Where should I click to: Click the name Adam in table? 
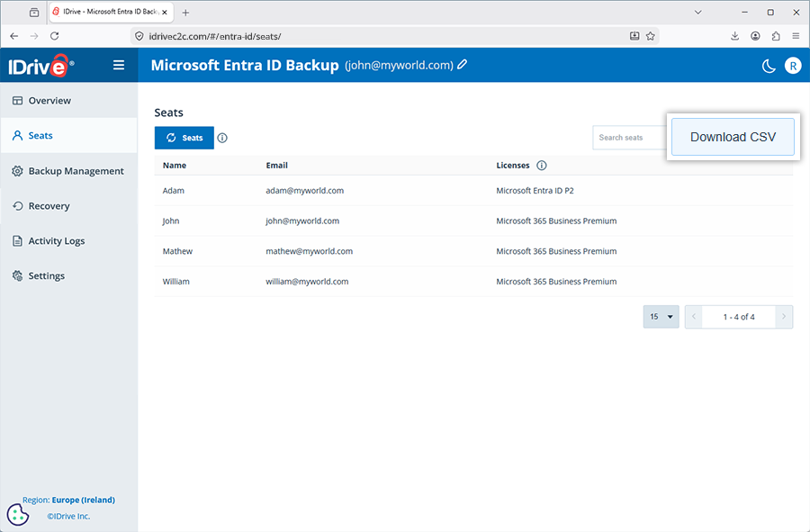174,191
